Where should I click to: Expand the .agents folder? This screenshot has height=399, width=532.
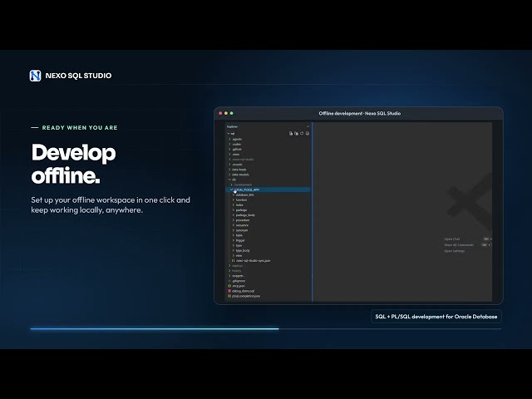(235, 139)
